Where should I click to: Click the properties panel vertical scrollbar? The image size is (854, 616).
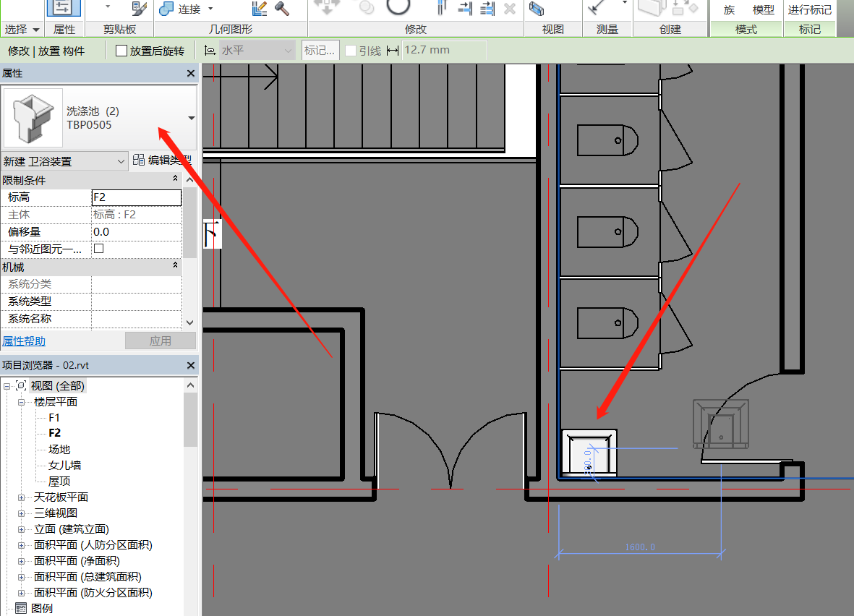click(189, 231)
